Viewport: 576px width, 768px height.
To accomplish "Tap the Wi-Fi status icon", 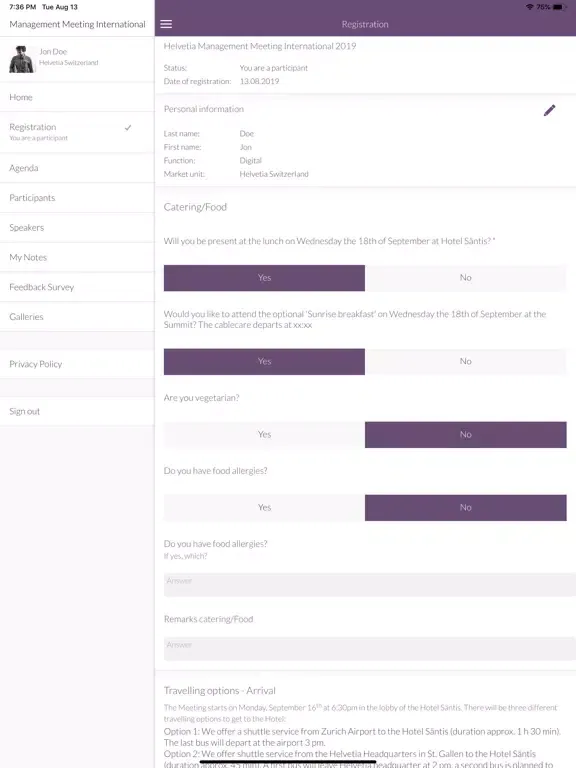I will point(529,7).
